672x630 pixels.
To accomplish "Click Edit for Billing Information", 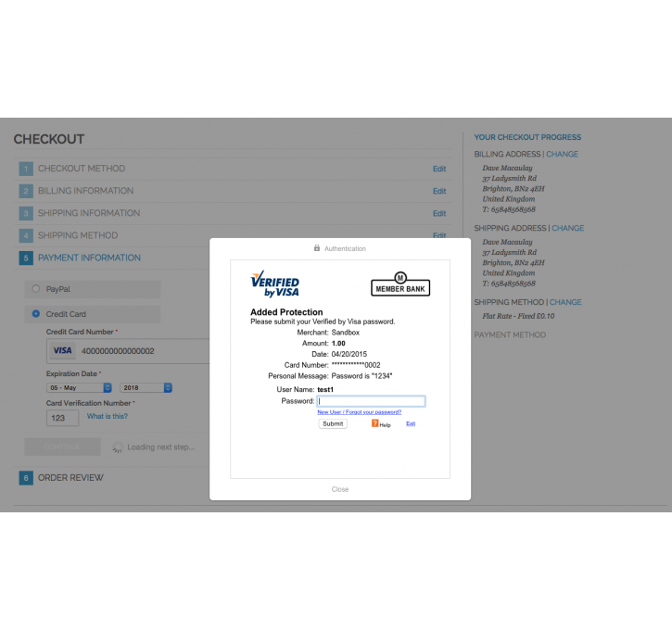I will pos(439,191).
